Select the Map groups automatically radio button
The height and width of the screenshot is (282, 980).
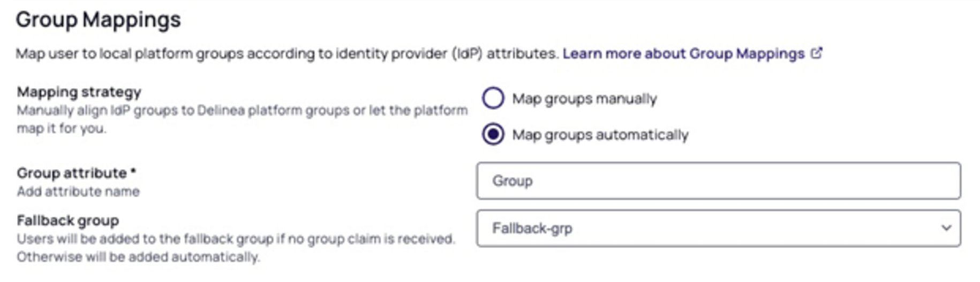493,134
